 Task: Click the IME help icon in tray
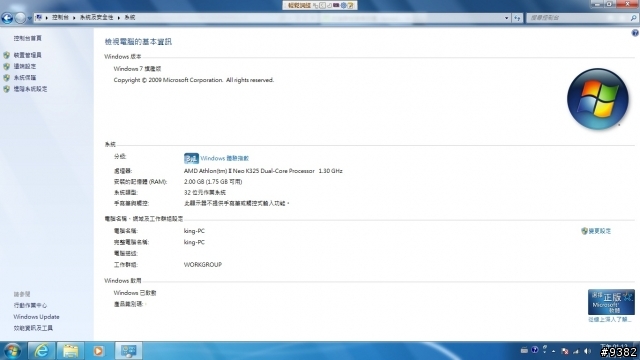coord(535,350)
